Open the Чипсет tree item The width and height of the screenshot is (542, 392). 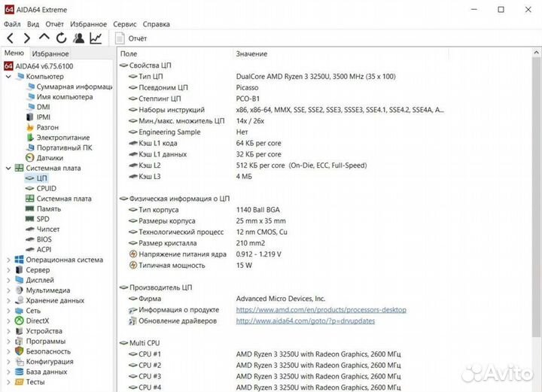(42, 229)
